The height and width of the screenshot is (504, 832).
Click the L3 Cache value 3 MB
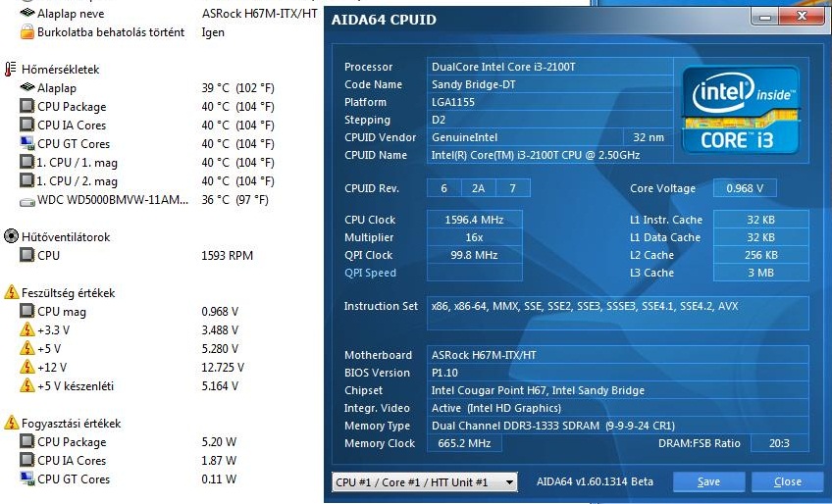coord(761,273)
